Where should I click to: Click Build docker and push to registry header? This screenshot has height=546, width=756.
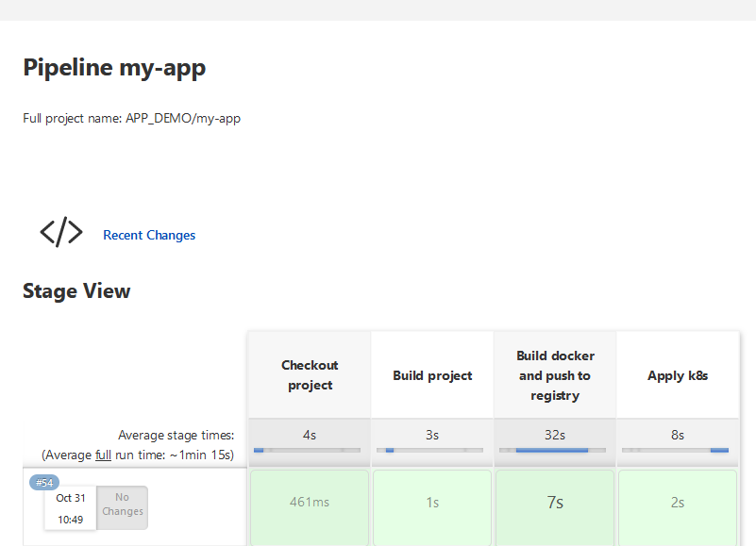[x=555, y=375]
